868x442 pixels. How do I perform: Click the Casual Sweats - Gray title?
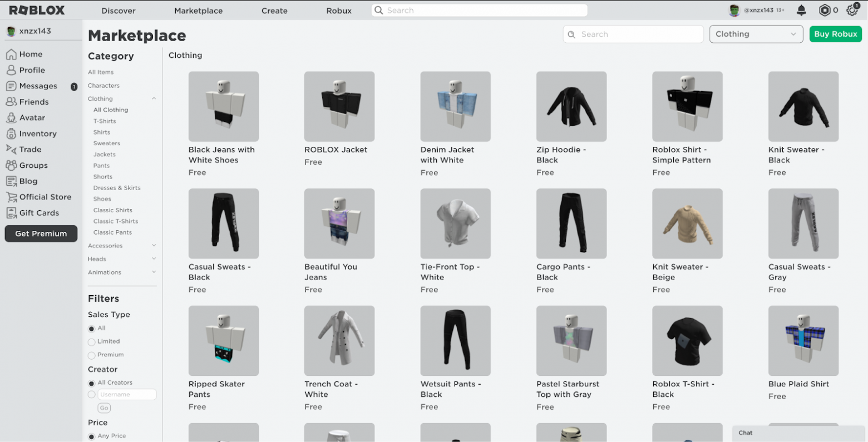tap(799, 272)
